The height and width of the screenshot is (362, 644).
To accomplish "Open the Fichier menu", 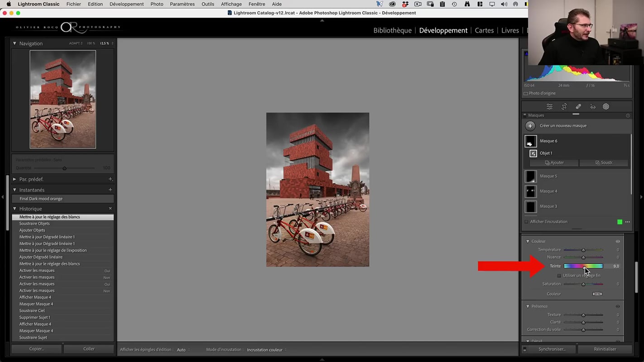I will [73, 4].
